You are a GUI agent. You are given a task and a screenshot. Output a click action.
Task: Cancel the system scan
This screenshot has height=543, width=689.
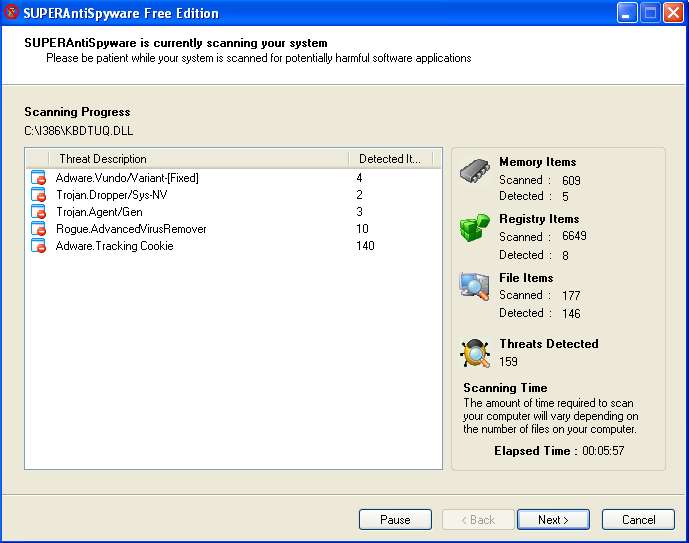[x=638, y=520]
